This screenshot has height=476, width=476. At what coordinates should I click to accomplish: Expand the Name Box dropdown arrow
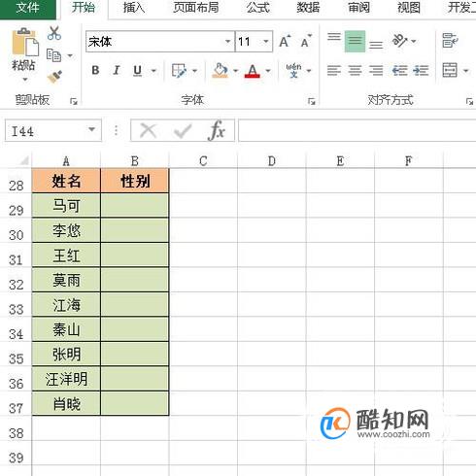pyautogui.click(x=92, y=130)
